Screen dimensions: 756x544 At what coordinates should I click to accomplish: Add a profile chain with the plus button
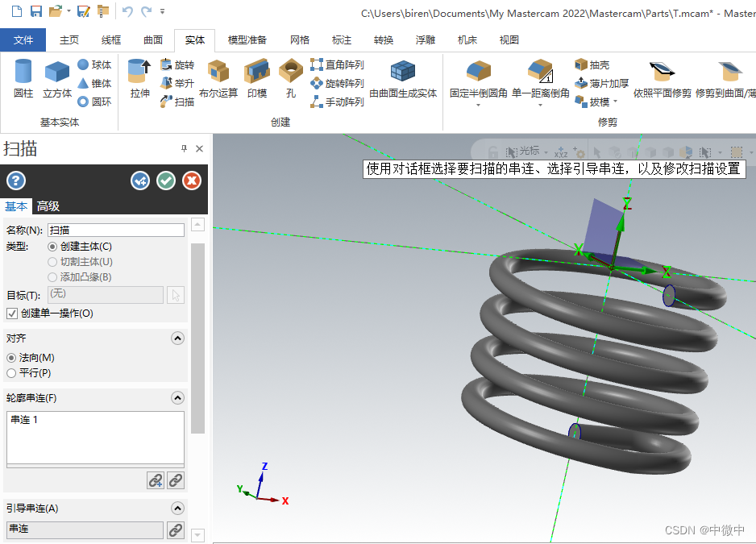[x=156, y=480]
